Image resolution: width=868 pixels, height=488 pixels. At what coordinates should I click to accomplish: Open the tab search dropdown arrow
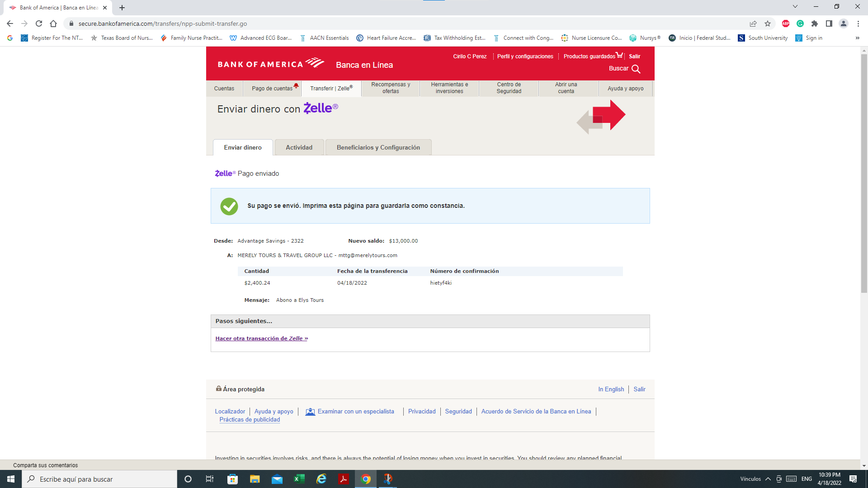pyautogui.click(x=795, y=6)
